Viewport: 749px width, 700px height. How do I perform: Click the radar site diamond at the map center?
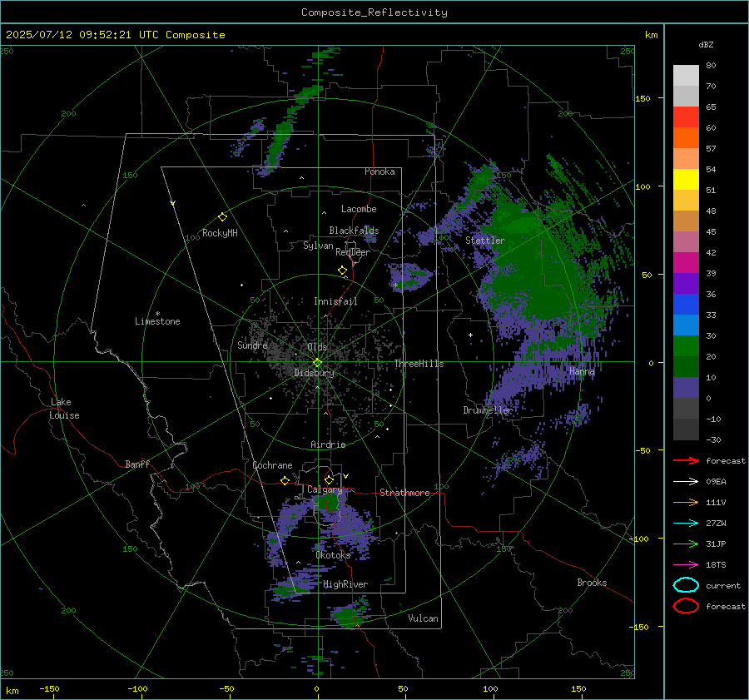point(317,363)
